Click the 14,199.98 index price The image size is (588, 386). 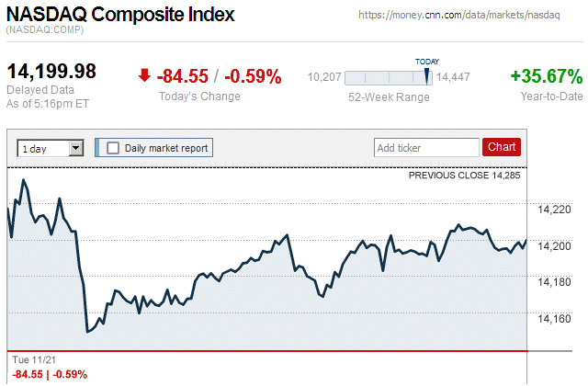coord(51,72)
